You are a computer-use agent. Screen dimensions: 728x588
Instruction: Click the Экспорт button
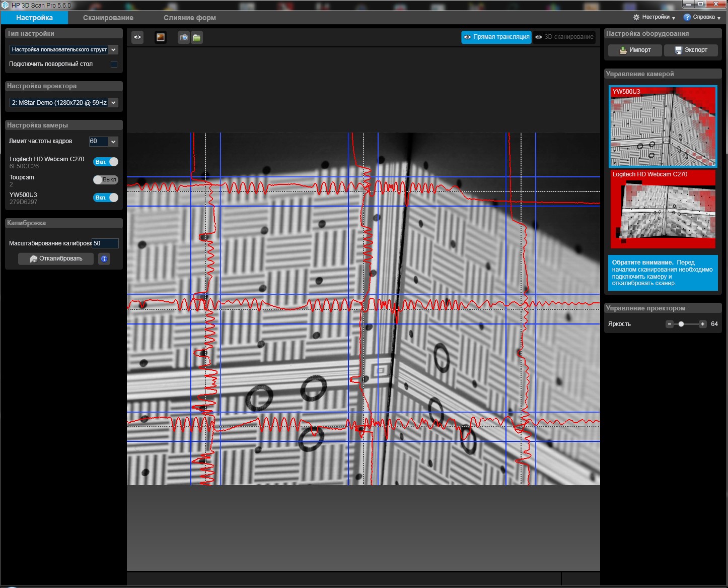[691, 50]
